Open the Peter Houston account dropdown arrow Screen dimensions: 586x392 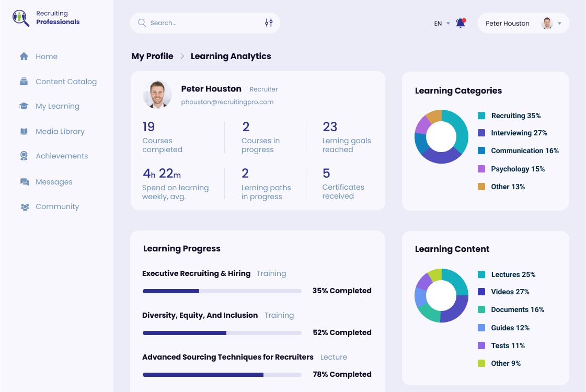559,24
